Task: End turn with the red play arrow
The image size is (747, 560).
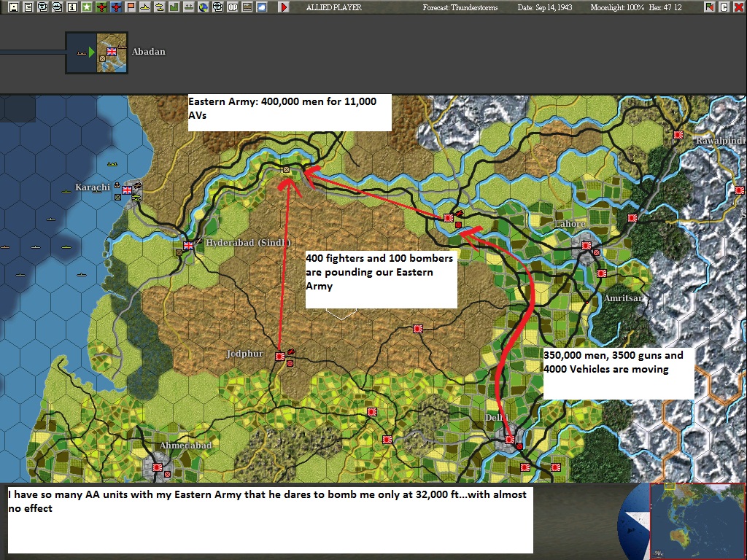Action: pos(284,7)
